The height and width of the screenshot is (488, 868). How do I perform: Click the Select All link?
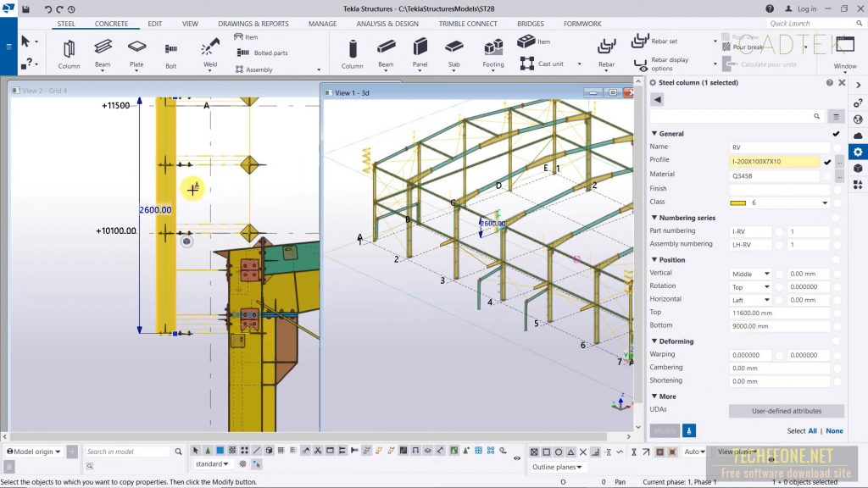tap(812, 431)
